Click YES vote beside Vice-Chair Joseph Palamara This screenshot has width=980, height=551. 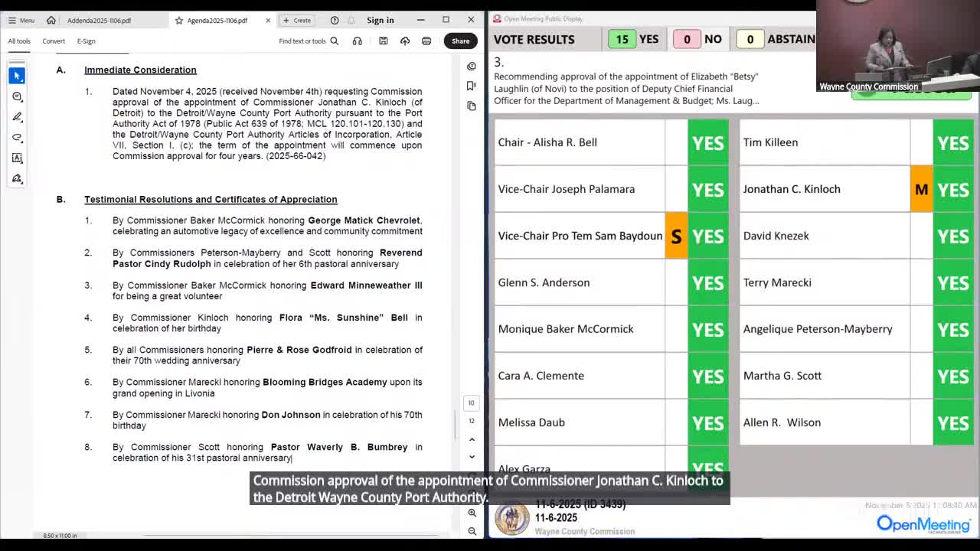(x=708, y=189)
